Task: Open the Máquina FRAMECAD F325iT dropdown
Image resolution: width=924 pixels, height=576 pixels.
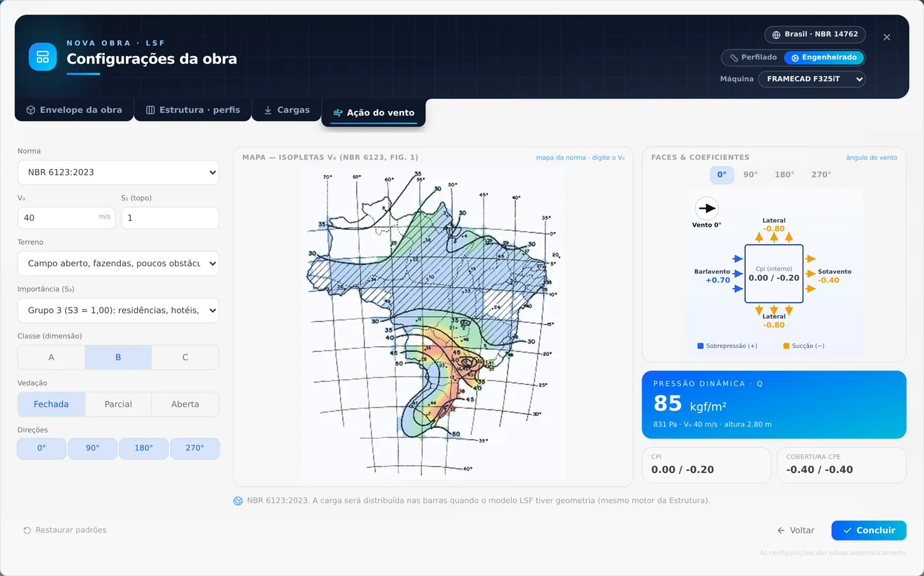Action: tap(812, 79)
